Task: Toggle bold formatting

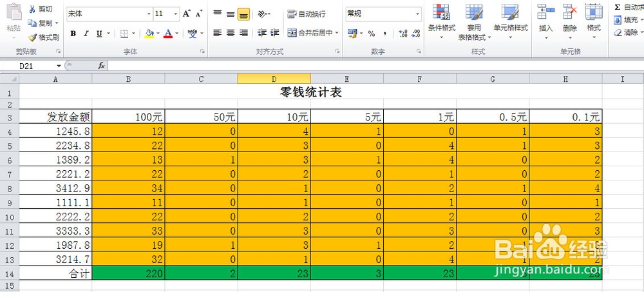Action: tap(73, 34)
